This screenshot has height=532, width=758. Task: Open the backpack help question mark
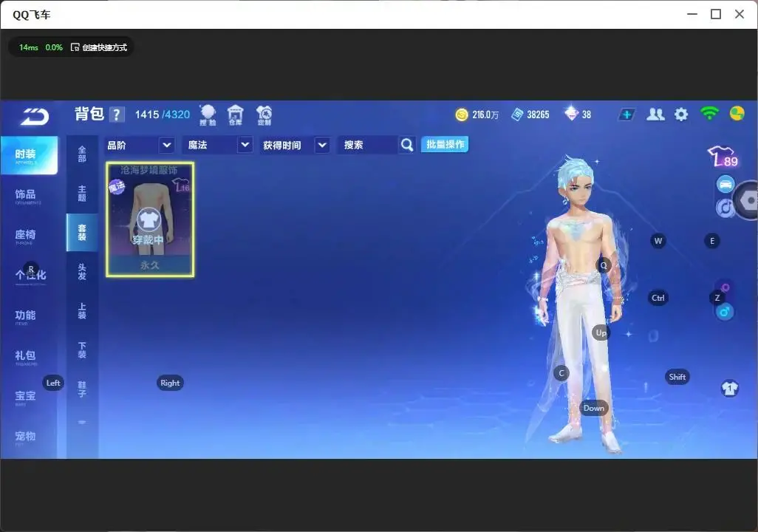(x=116, y=115)
